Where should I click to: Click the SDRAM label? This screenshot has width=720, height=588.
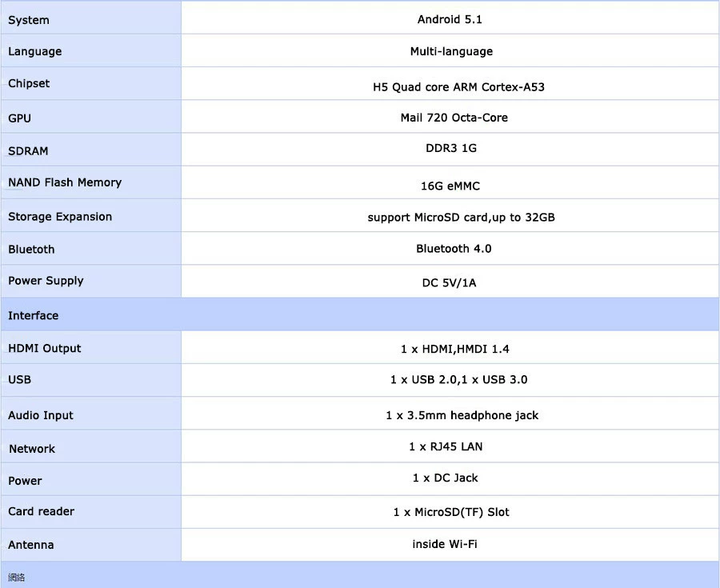(28, 151)
